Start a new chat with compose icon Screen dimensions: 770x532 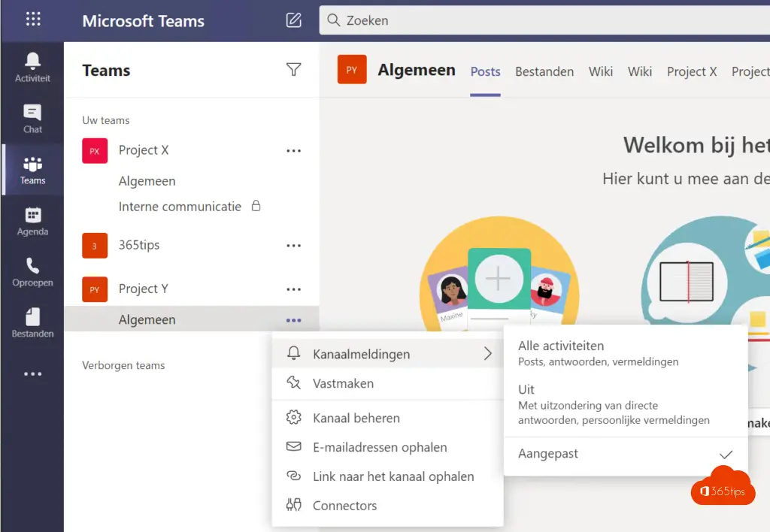coord(294,20)
